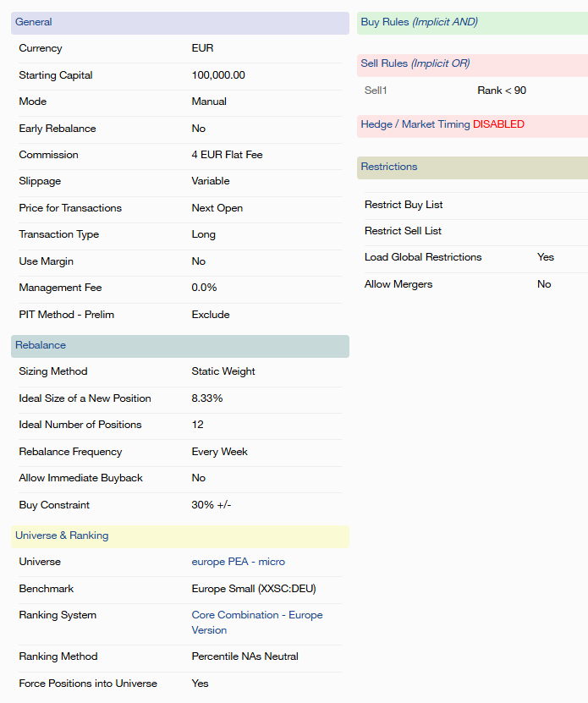Click the Hedge / Market Timing DISABLED header

[472, 125]
